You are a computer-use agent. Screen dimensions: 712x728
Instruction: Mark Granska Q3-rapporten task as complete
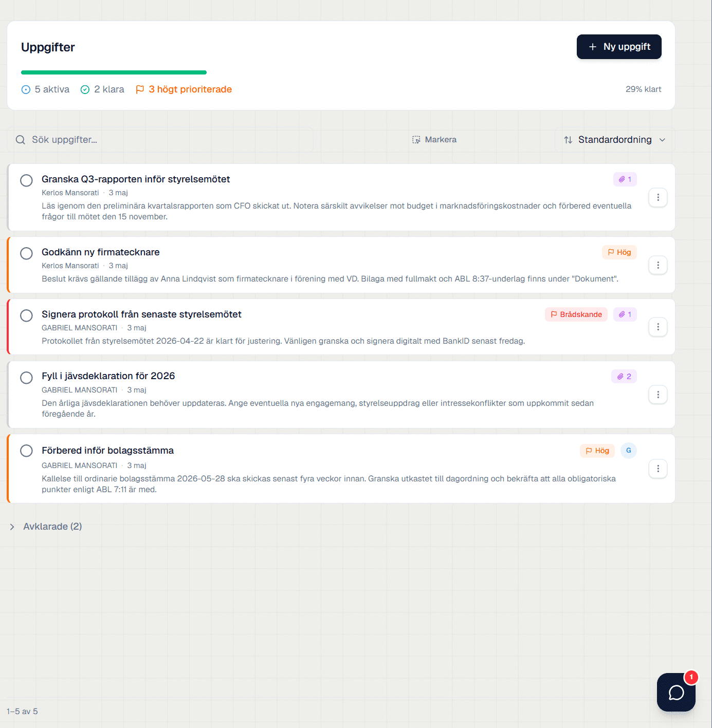click(x=26, y=180)
